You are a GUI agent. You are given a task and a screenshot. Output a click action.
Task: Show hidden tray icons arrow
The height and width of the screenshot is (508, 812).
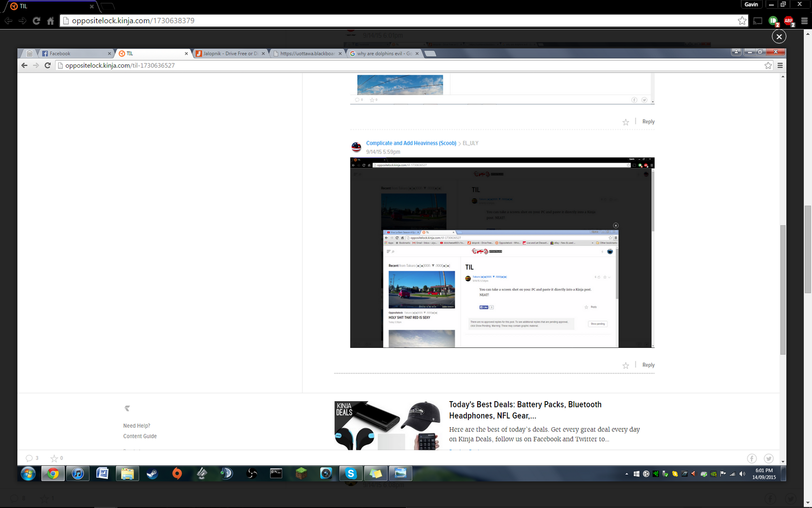pyautogui.click(x=627, y=474)
